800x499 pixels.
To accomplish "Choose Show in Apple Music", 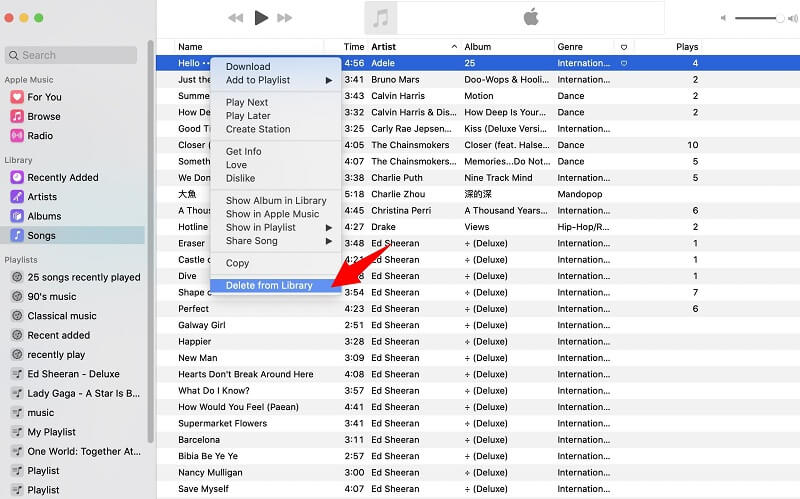I will tap(272, 214).
